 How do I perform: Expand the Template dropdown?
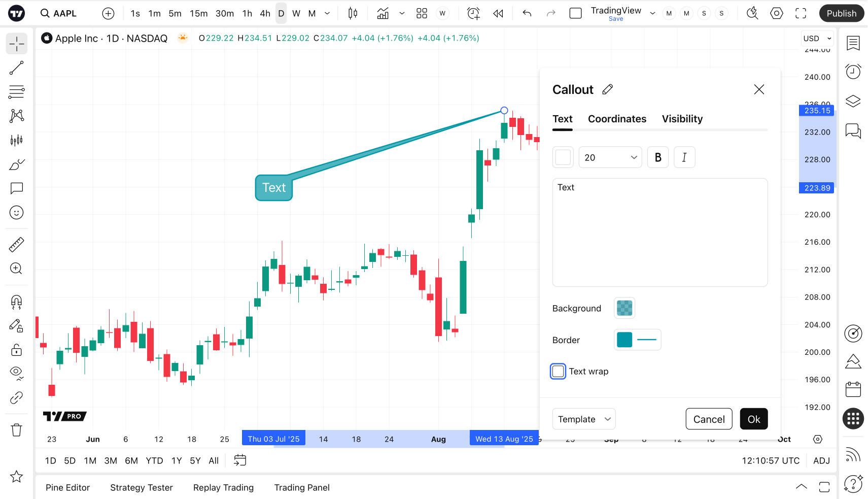click(584, 419)
